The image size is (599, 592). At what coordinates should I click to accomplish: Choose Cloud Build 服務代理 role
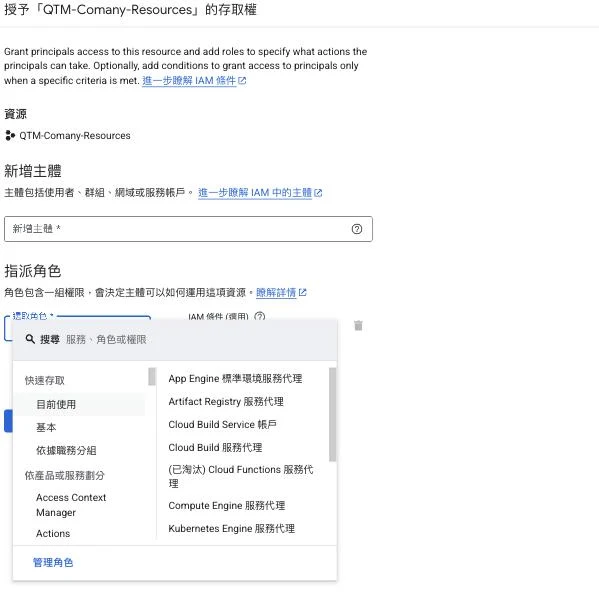pos(215,447)
